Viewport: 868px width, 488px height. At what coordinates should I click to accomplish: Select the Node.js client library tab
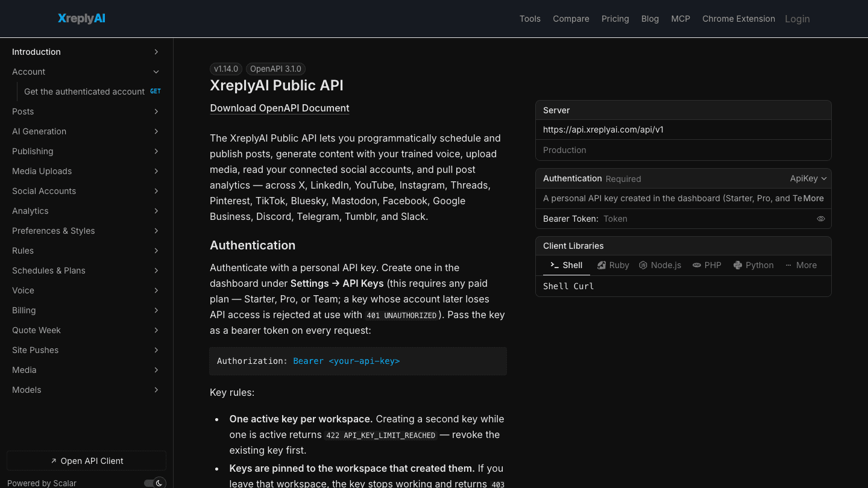[x=660, y=265]
